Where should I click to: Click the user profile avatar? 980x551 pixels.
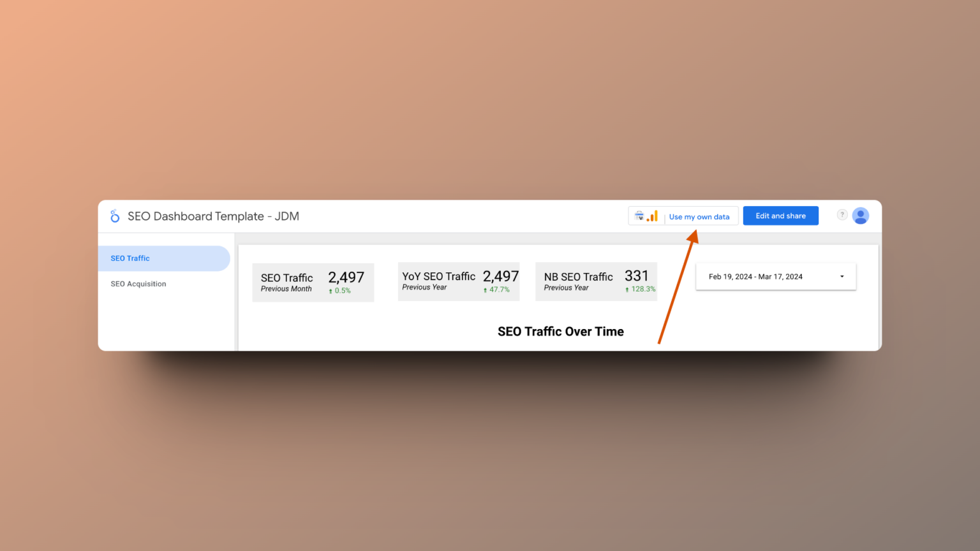860,216
